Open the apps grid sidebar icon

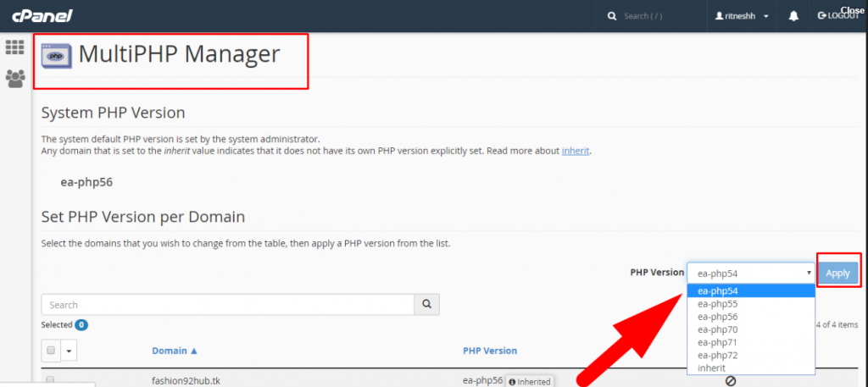[x=15, y=47]
